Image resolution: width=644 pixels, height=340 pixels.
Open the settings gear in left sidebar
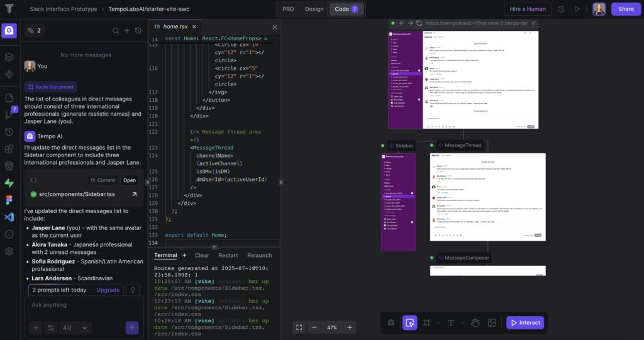click(x=9, y=251)
